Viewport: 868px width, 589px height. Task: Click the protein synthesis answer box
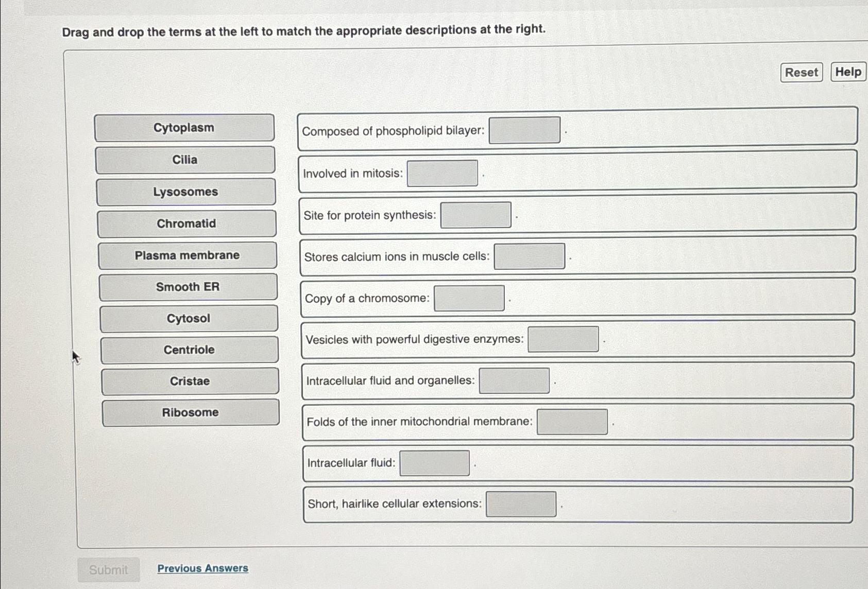[475, 215]
